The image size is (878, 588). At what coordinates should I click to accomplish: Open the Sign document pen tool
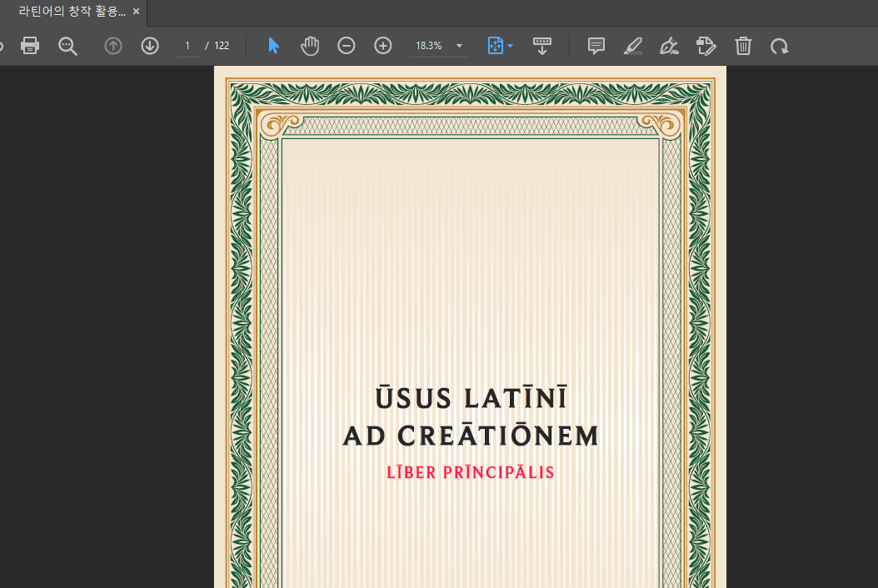point(669,46)
